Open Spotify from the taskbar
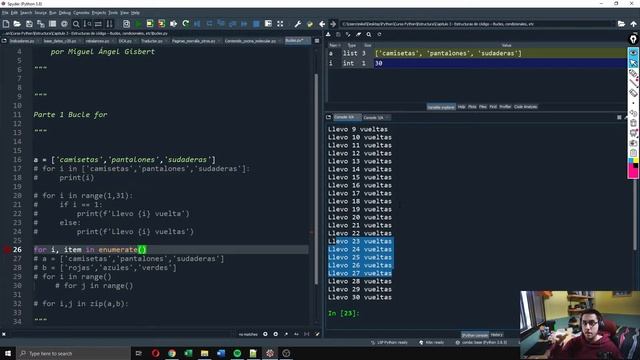 click(237, 353)
